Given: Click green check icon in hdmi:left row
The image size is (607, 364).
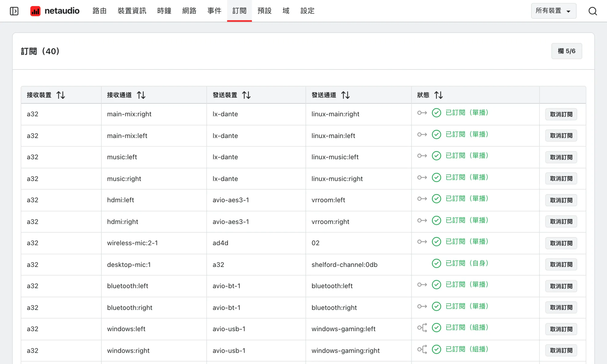Looking at the screenshot, I should [436, 199].
